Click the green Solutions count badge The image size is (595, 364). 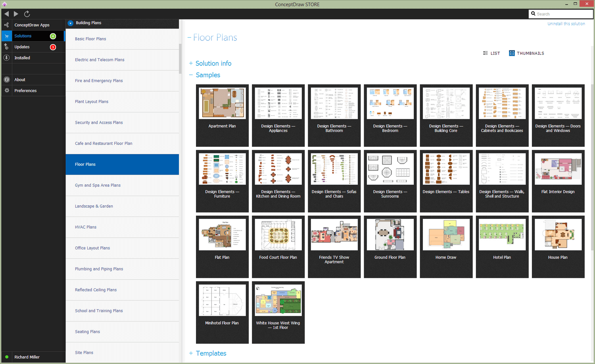(x=53, y=36)
